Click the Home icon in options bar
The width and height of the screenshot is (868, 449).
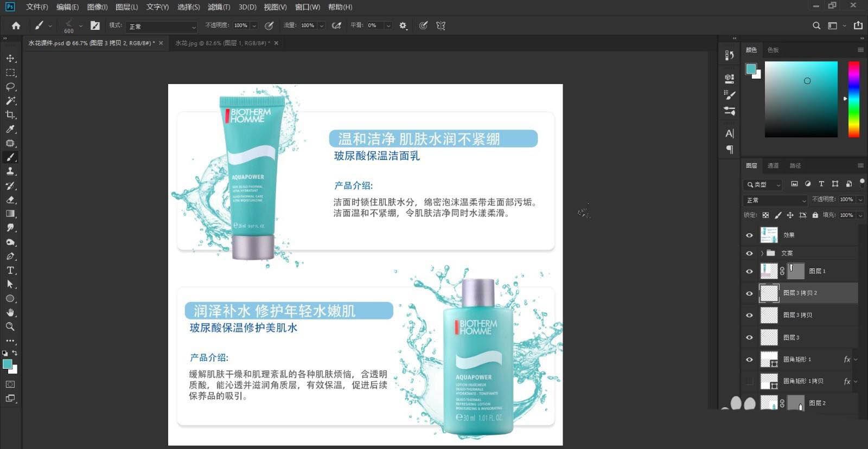pyautogui.click(x=16, y=25)
